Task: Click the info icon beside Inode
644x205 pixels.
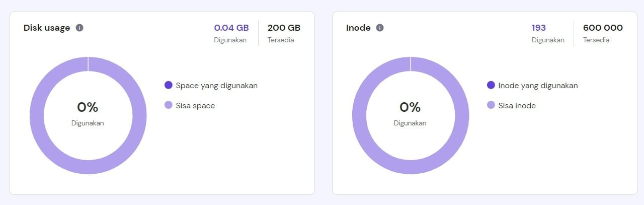Action: (x=380, y=28)
